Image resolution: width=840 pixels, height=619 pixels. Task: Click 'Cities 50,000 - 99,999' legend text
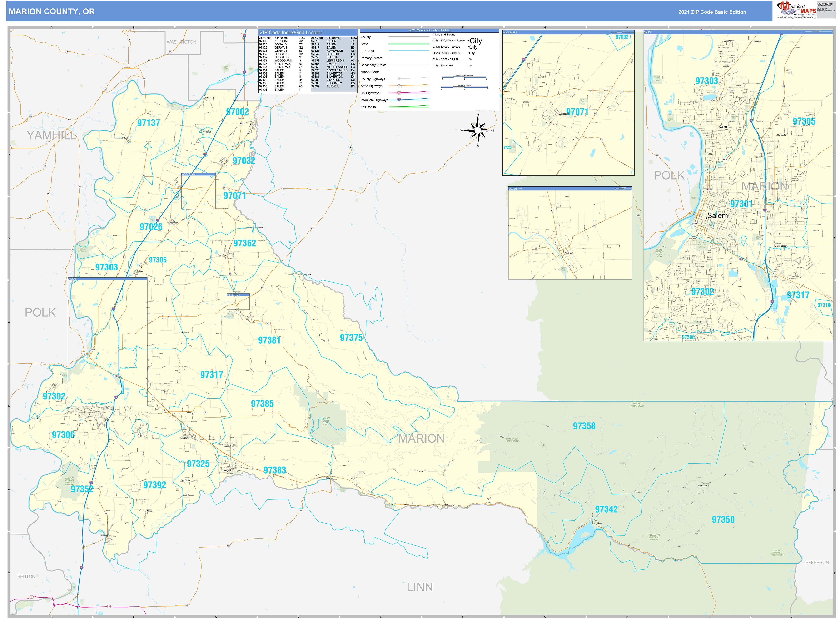[x=446, y=47]
